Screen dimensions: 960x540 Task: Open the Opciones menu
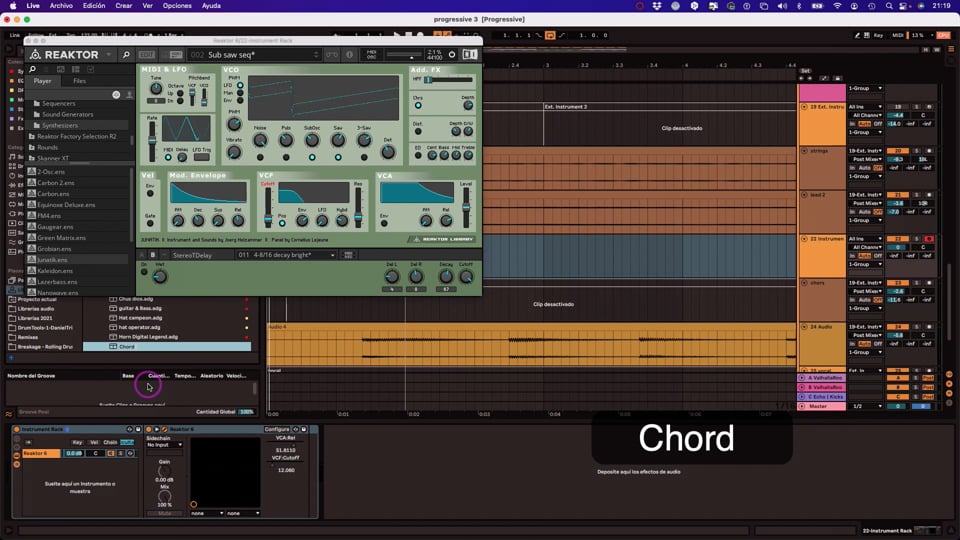pyautogui.click(x=177, y=6)
